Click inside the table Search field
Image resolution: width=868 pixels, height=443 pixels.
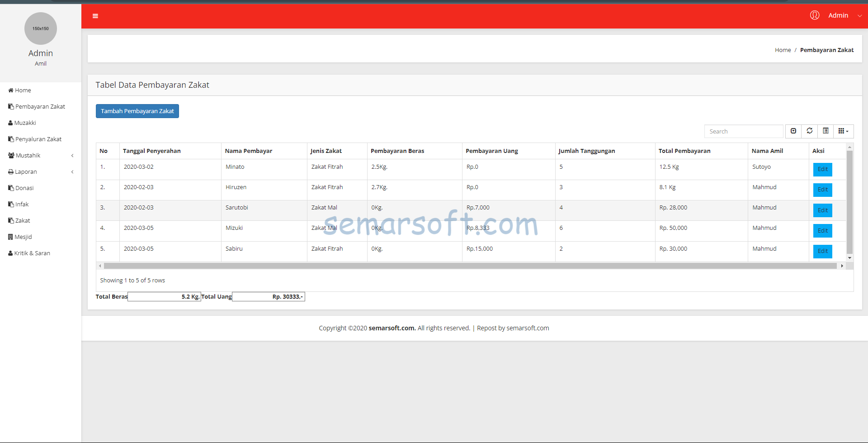(744, 131)
